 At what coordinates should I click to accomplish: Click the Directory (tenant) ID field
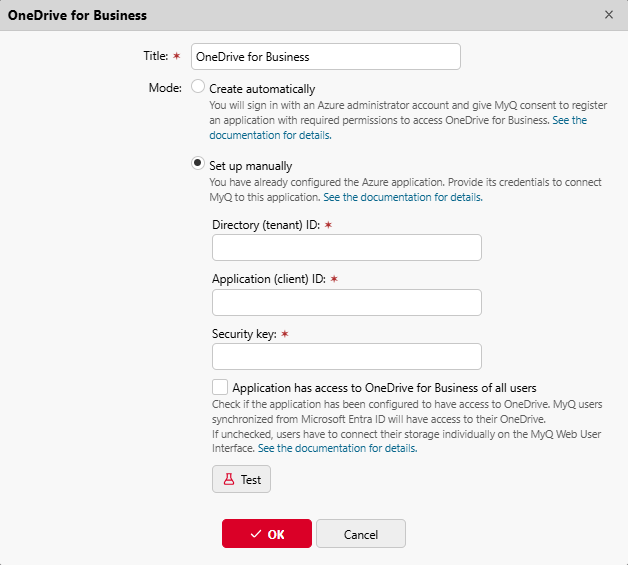(x=346, y=248)
